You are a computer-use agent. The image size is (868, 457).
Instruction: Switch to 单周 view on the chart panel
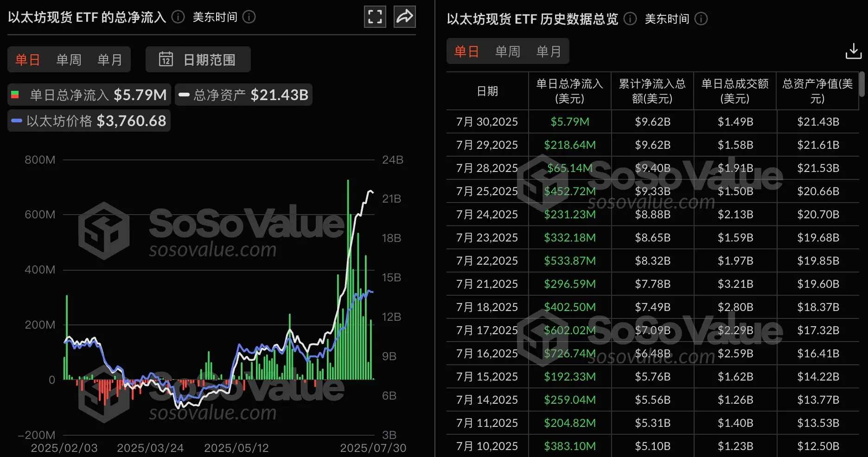[68, 59]
